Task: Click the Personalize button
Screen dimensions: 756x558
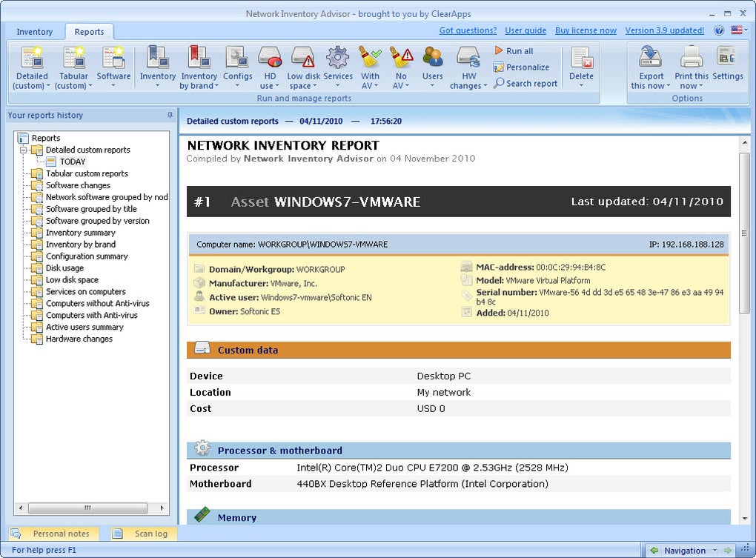Action: click(x=522, y=67)
